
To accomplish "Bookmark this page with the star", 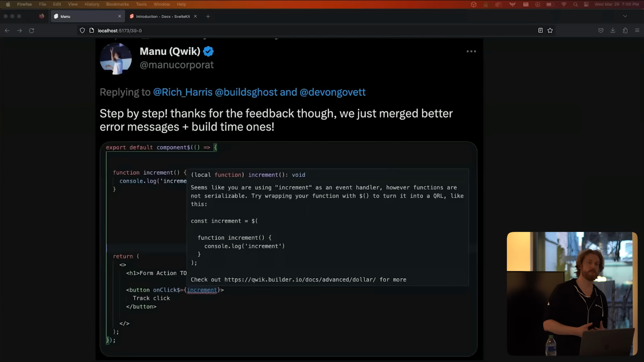I will (550, 31).
